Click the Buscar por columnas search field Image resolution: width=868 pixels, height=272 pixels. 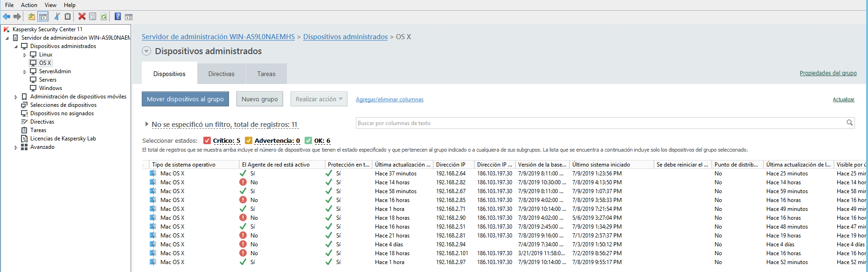599,123
